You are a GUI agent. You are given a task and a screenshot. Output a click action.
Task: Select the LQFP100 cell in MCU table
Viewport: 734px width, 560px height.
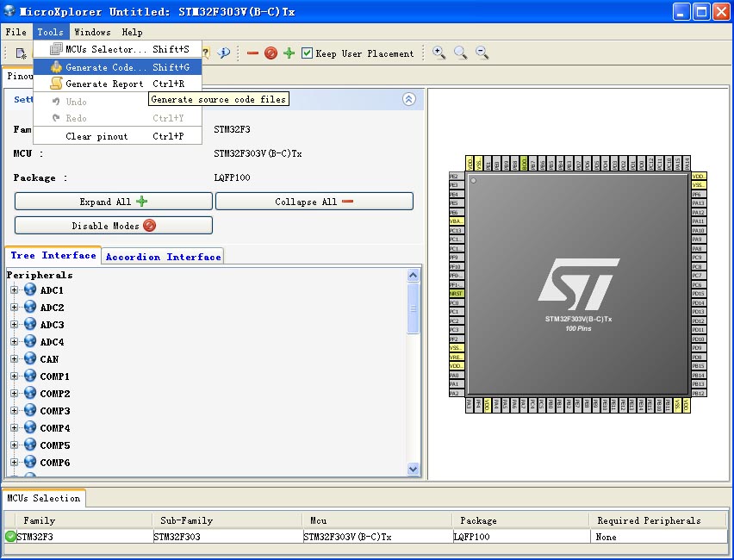point(520,536)
